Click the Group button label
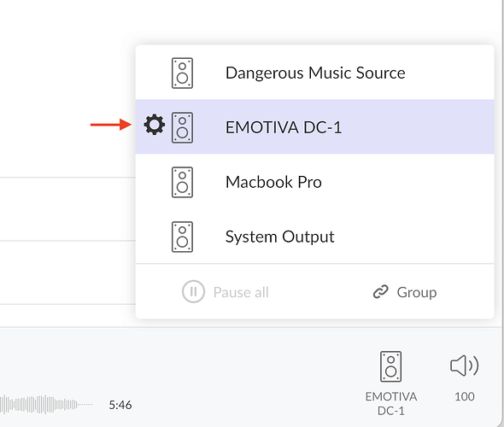The width and height of the screenshot is (504, 427). point(417,292)
